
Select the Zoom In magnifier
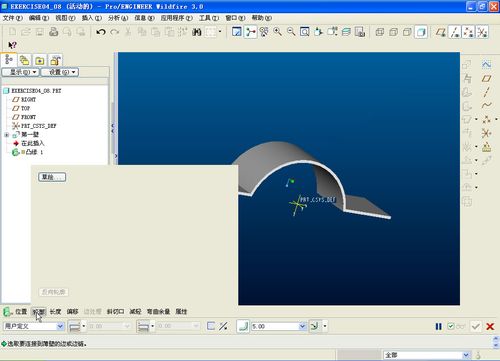[277, 32]
